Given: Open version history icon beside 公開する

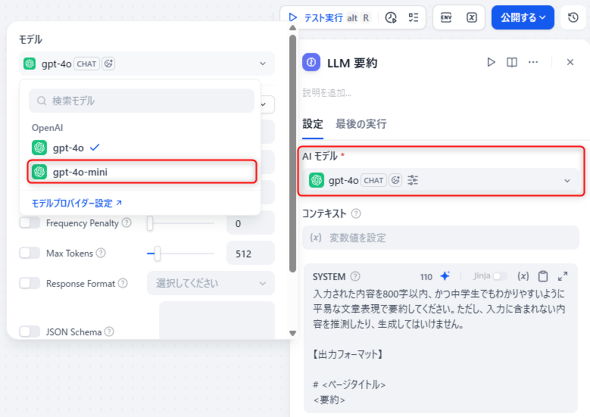Looking at the screenshot, I should [573, 17].
